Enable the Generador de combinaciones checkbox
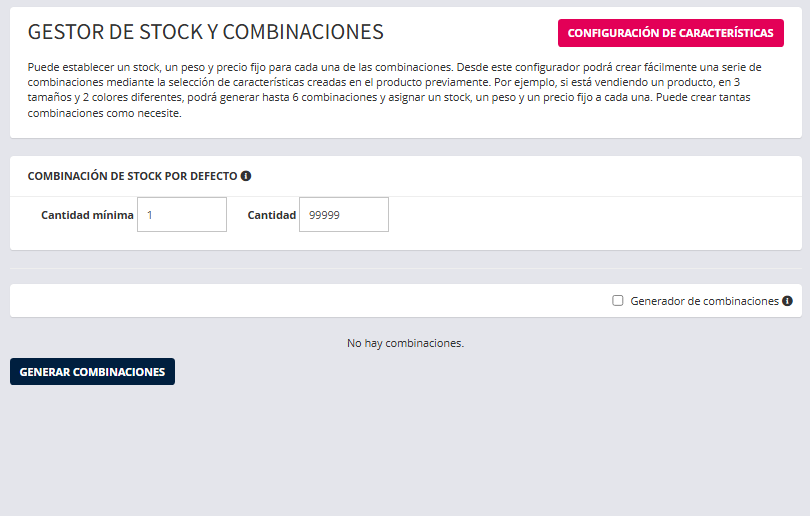 (x=618, y=301)
